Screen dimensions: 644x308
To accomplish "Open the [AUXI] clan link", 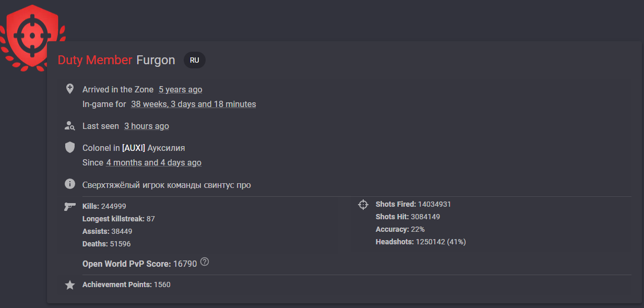I will pos(134,148).
